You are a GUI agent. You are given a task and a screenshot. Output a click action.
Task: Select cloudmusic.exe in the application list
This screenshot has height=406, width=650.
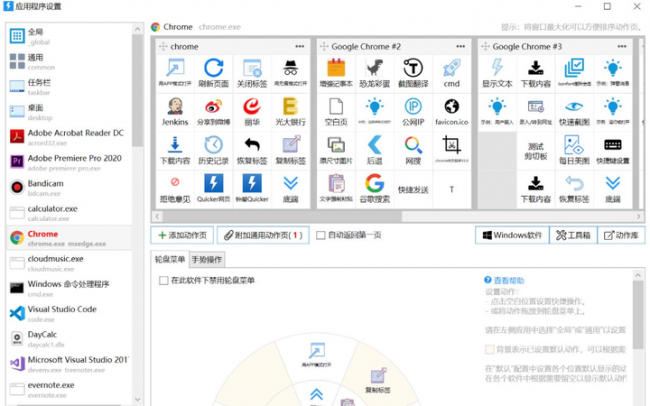point(69,263)
